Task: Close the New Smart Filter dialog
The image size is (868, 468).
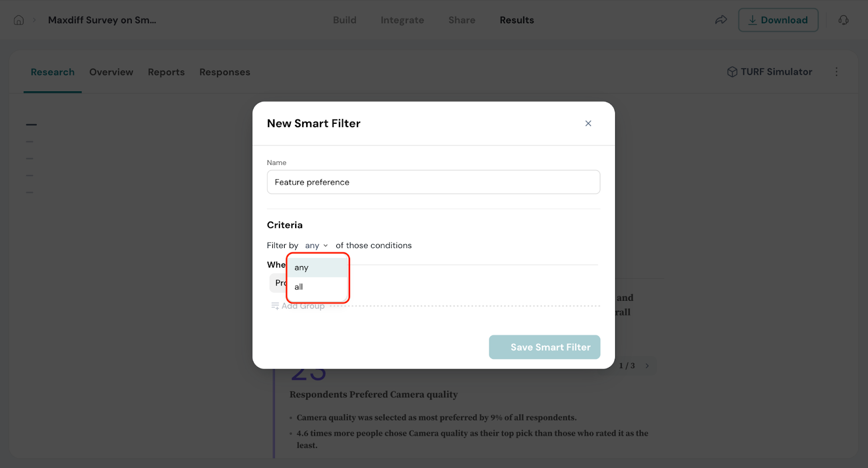Action: [x=588, y=124]
